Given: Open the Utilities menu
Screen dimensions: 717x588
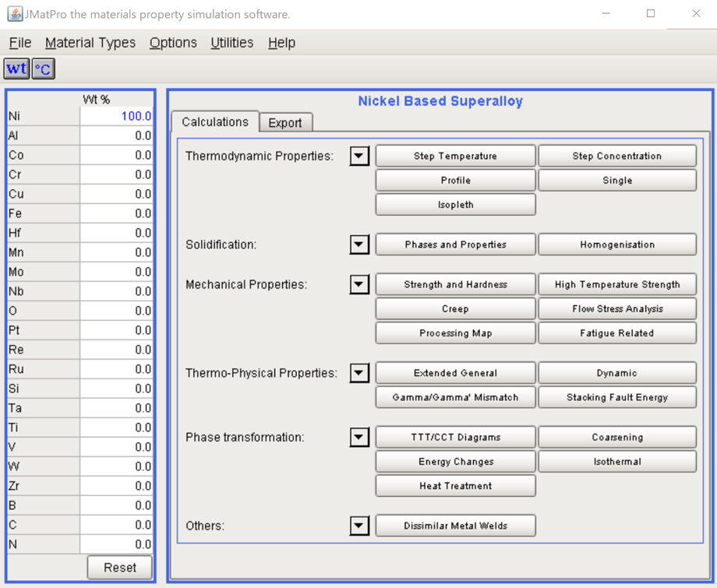Looking at the screenshot, I should 231,43.
